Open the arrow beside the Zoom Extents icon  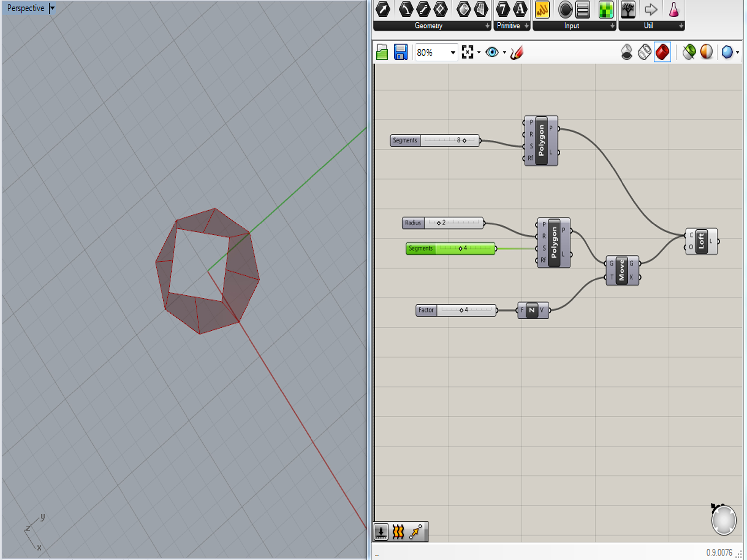click(479, 52)
